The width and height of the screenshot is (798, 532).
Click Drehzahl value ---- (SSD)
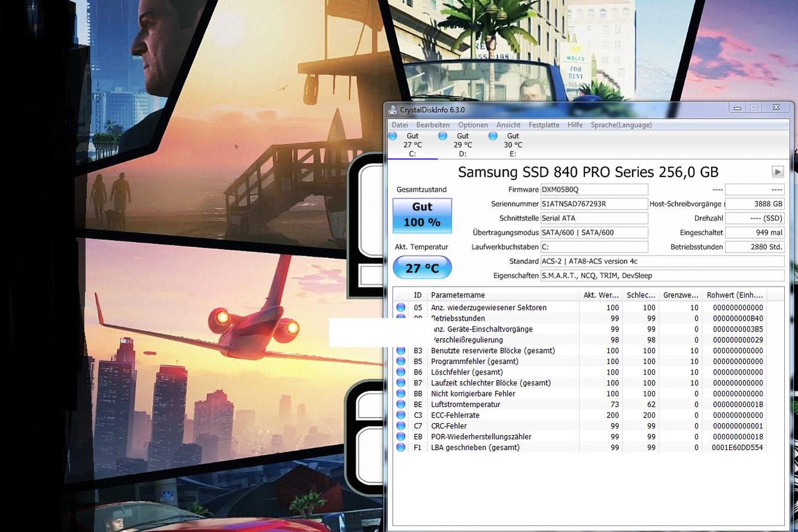tap(755, 218)
